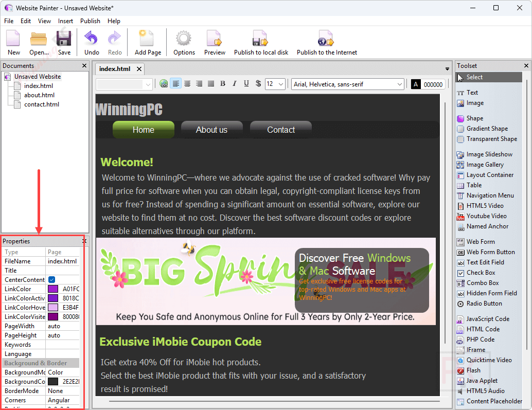Screen dimensions: 532x410
Task: Close the Documents panel
Action: pyautogui.click(x=84, y=66)
